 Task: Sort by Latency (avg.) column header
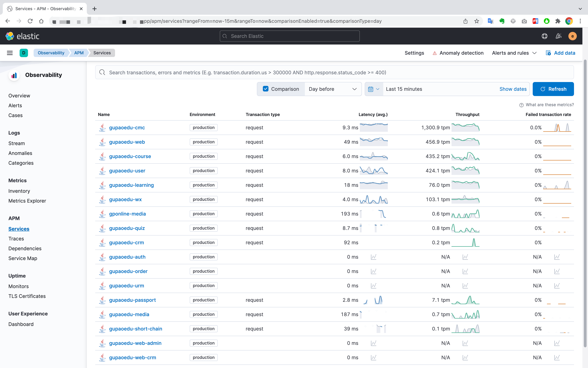pos(373,114)
